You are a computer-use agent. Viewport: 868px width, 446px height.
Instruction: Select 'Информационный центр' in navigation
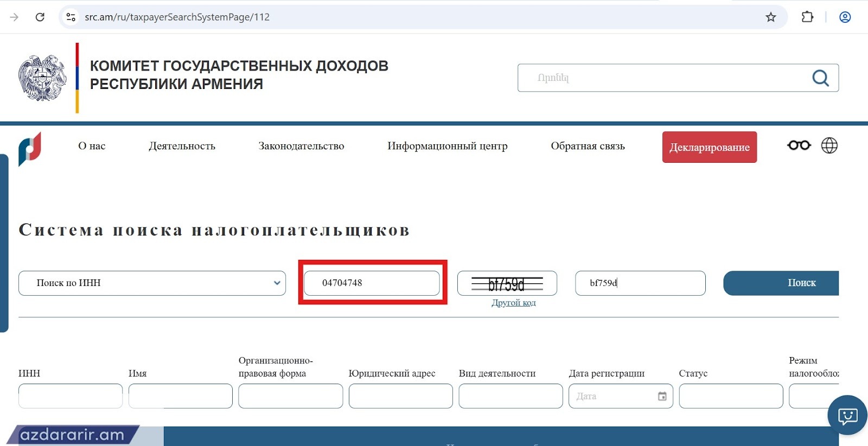coord(447,146)
